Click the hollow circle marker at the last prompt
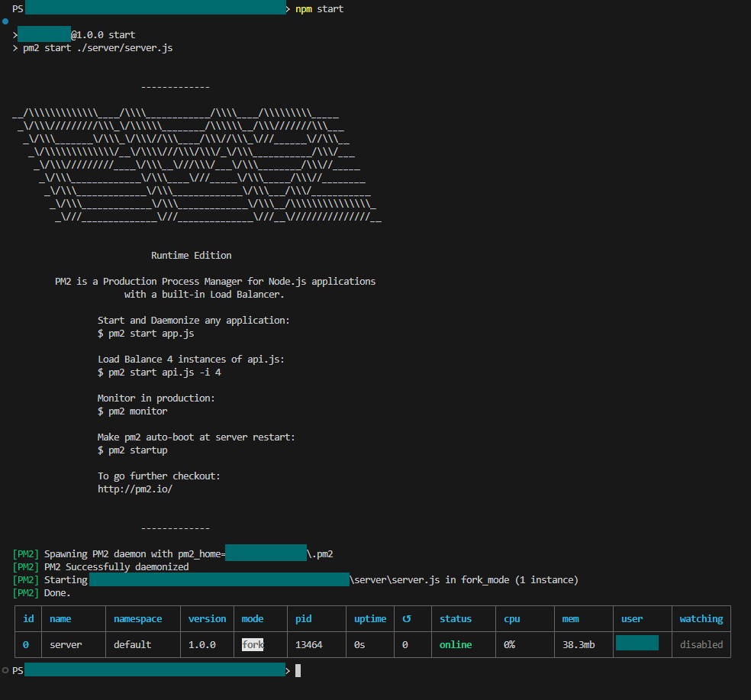Image resolution: width=751 pixels, height=700 pixels. click(5, 670)
